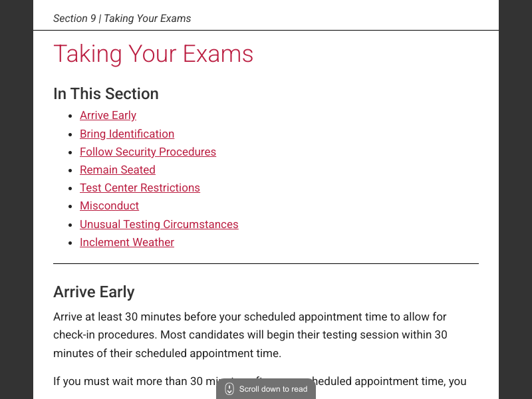Screen dimensions: 532x399
Task: Click the italic Section 9 header text
Action: (122, 19)
